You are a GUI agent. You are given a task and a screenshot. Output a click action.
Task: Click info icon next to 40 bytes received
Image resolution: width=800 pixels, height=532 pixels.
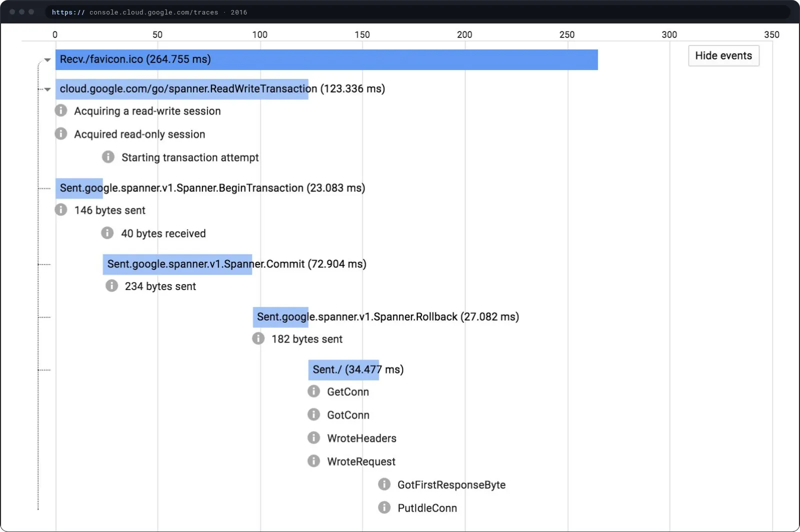pyautogui.click(x=107, y=233)
